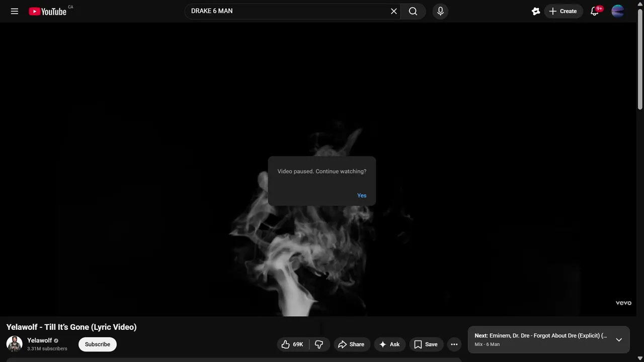Go to YouTube home via logo
The image size is (644, 362).
[48, 11]
